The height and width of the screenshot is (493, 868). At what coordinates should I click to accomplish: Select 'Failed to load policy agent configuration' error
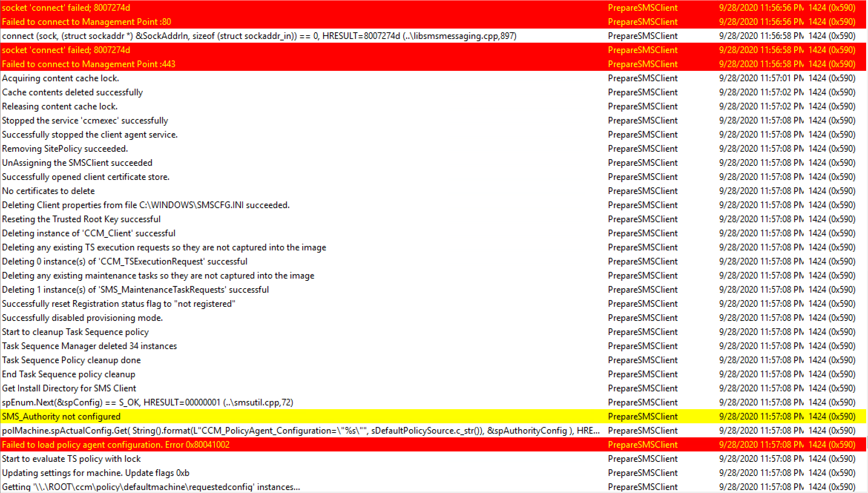pos(116,444)
